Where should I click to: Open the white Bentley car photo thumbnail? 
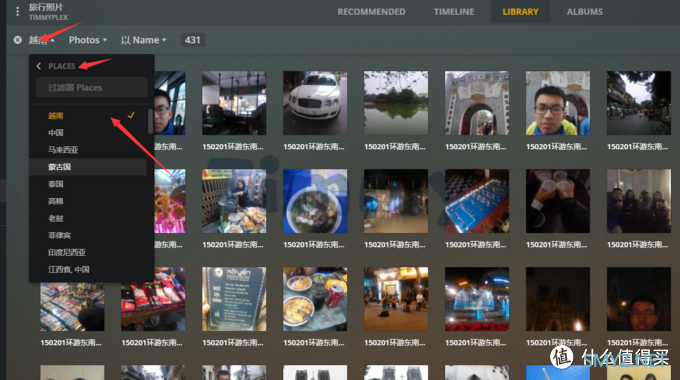[315, 103]
